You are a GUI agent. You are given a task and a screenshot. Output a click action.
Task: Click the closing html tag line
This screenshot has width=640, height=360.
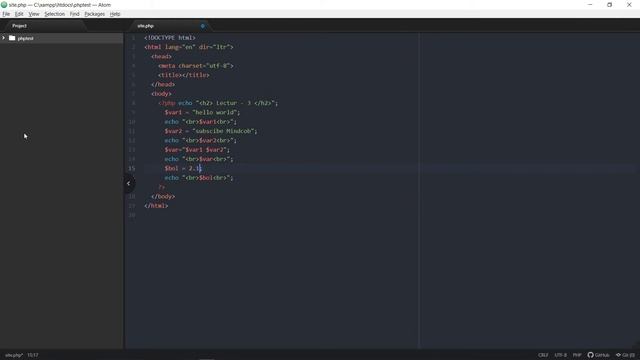[156, 206]
